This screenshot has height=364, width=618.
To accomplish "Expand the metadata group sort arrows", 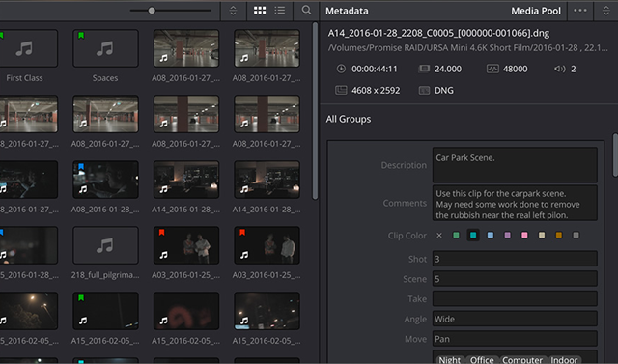I will point(606,11).
